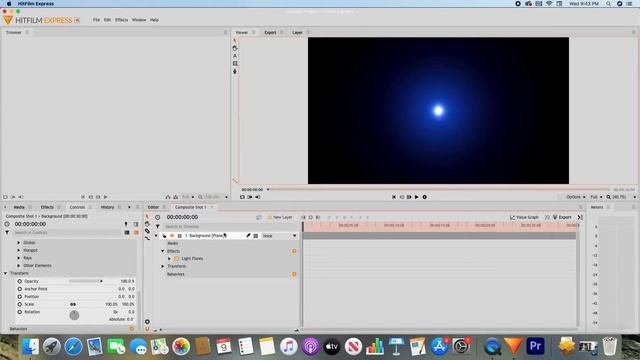The height and width of the screenshot is (360, 640).
Task: Toggle the Anchor Point keyframe circle
Action: click(20, 289)
